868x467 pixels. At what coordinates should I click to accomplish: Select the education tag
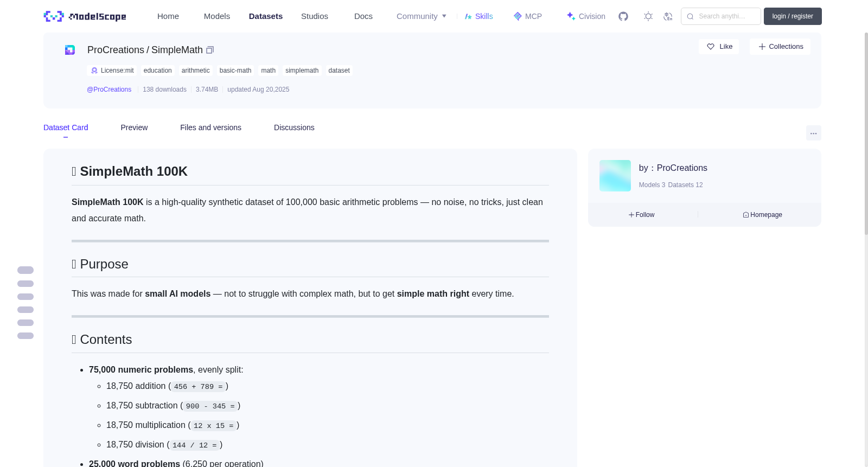[158, 71]
